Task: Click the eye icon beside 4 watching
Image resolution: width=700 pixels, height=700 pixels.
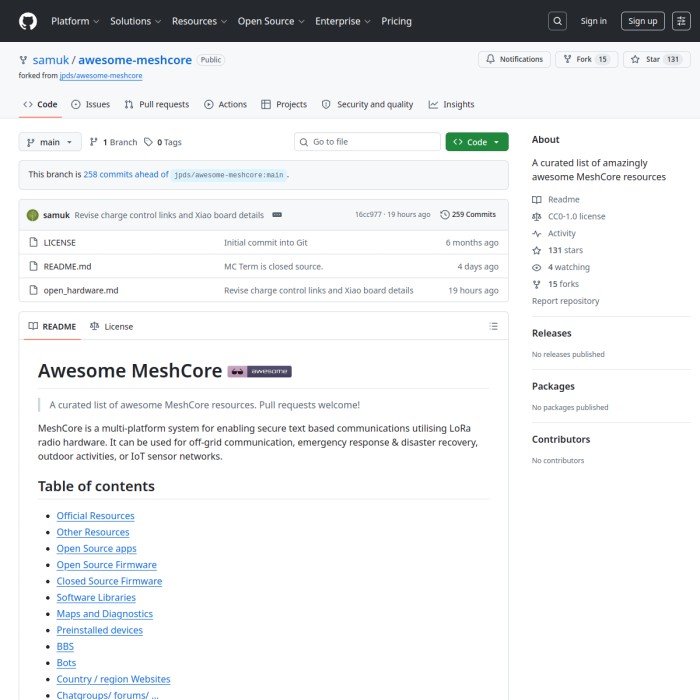Action: tap(537, 267)
